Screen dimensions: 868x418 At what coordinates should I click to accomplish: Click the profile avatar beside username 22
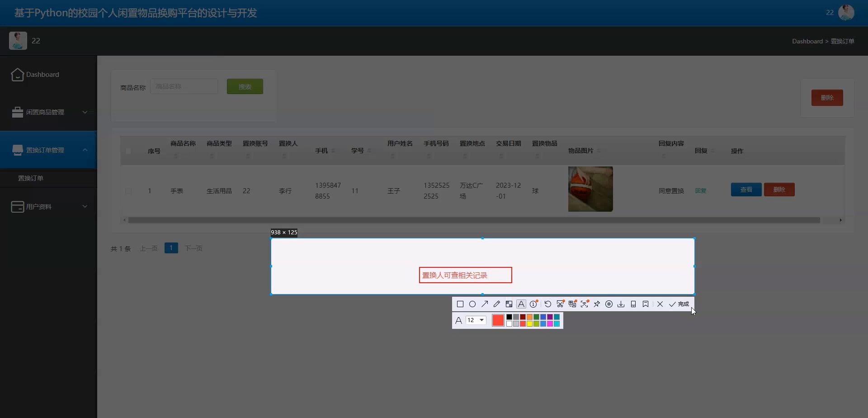coord(18,41)
